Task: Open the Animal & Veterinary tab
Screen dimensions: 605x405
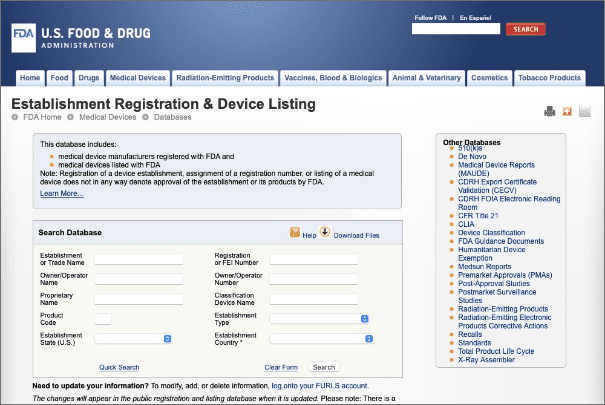Action: [426, 78]
